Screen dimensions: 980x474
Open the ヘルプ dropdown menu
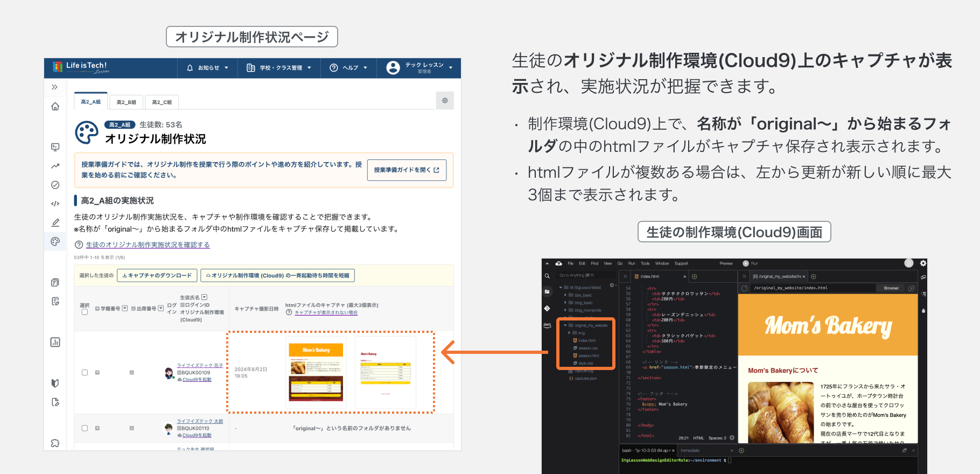coord(348,68)
